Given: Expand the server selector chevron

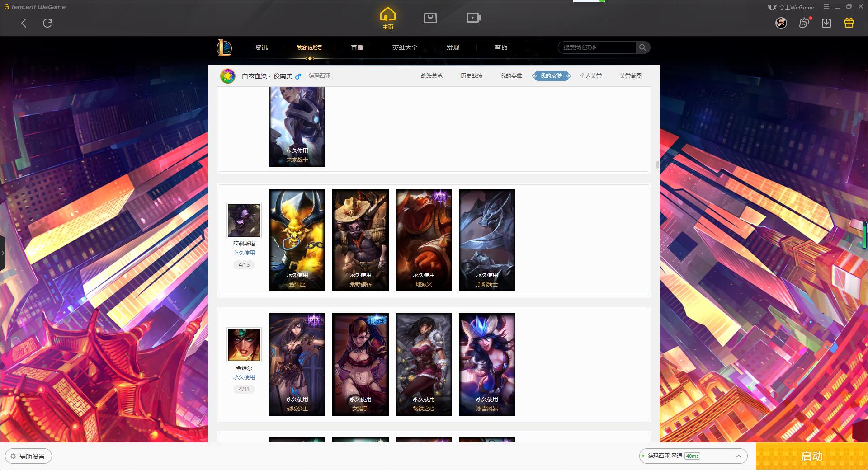Looking at the screenshot, I should tap(739, 456).
